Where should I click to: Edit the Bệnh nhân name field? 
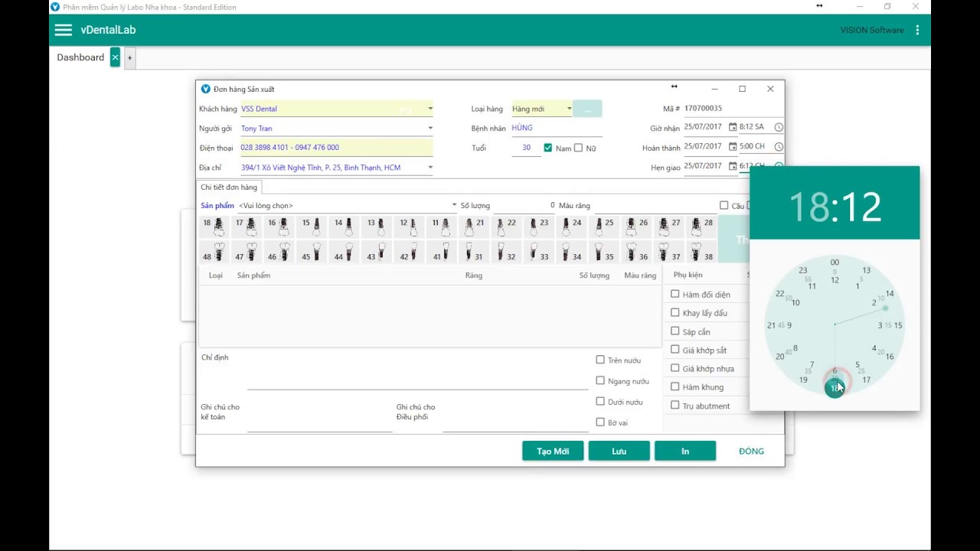coord(557,128)
